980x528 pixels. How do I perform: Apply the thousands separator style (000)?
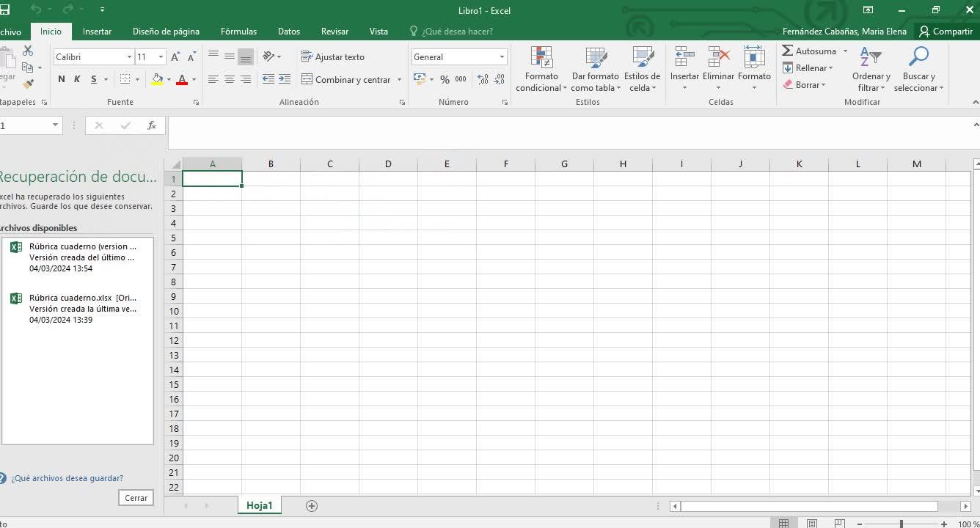(461, 79)
